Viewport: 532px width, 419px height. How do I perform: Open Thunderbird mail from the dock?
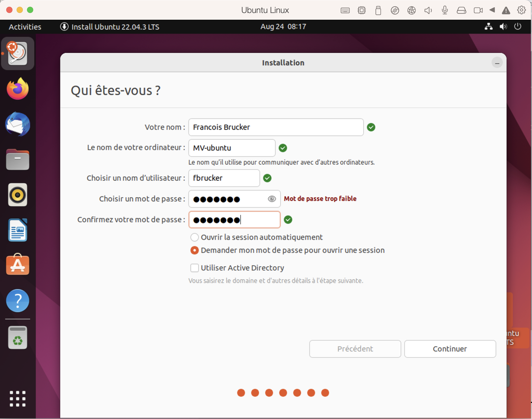click(x=18, y=124)
